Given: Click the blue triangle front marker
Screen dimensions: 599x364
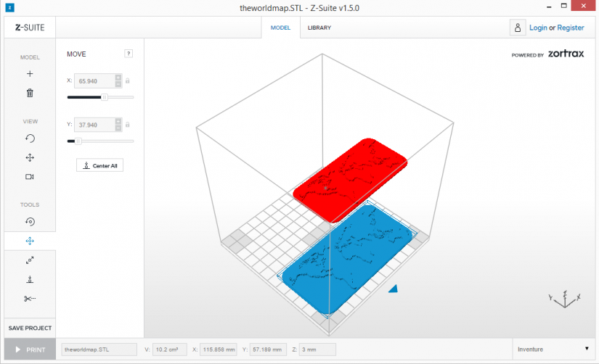Looking at the screenshot, I should click(394, 289).
